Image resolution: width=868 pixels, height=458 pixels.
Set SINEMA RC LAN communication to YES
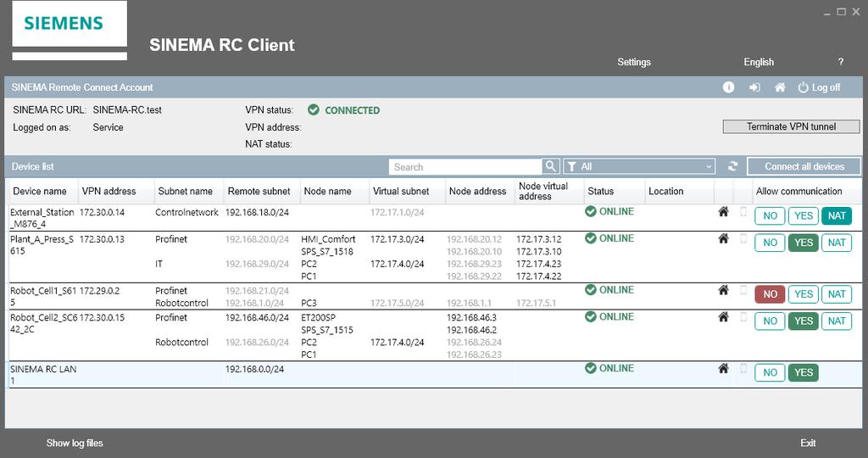coord(804,372)
